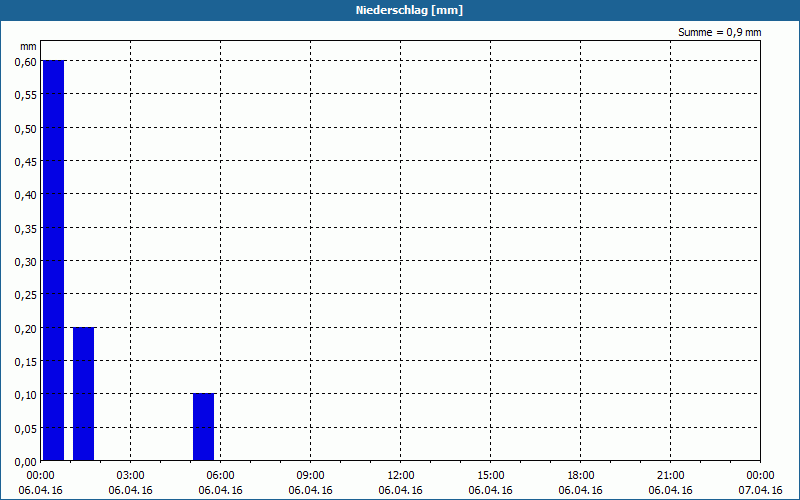The image size is (800, 500).
Task: Click the Niederschlag [mm] chart title
Action: click(x=409, y=10)
